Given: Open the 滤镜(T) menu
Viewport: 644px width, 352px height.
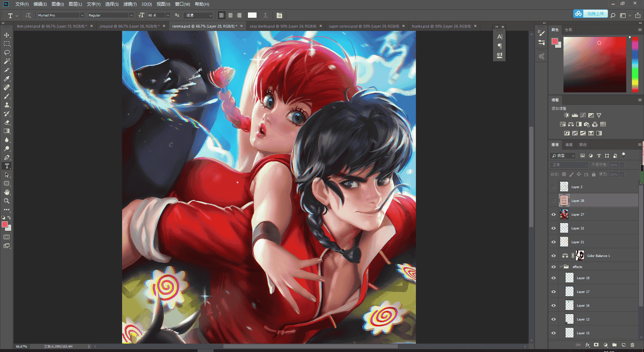Looking at the screenshot, I should 130,4.
